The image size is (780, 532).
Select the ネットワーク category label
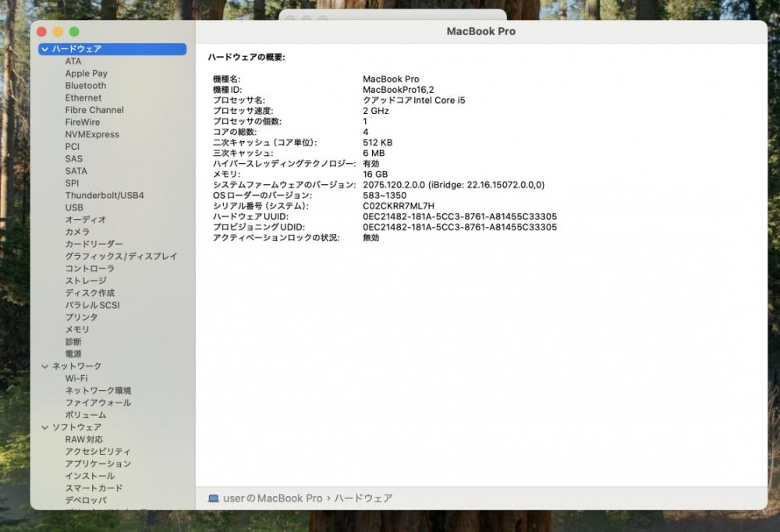[x=76, y=367]
